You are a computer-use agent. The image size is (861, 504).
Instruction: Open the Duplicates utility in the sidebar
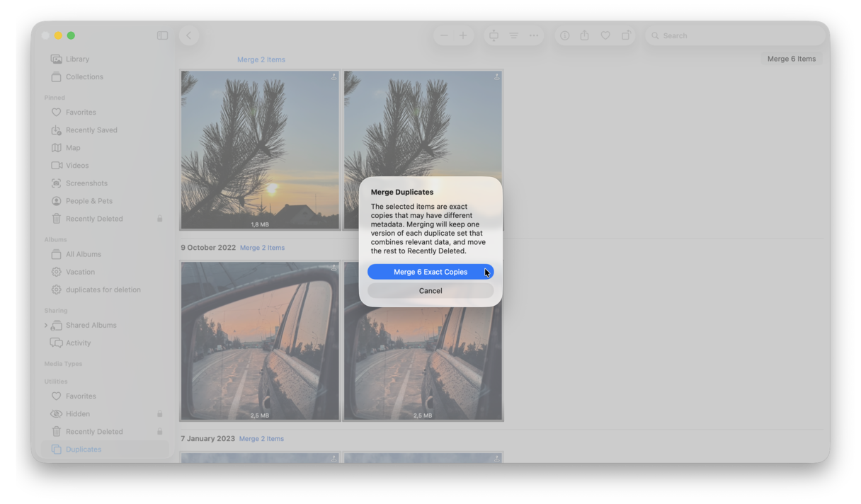(84, 448)
